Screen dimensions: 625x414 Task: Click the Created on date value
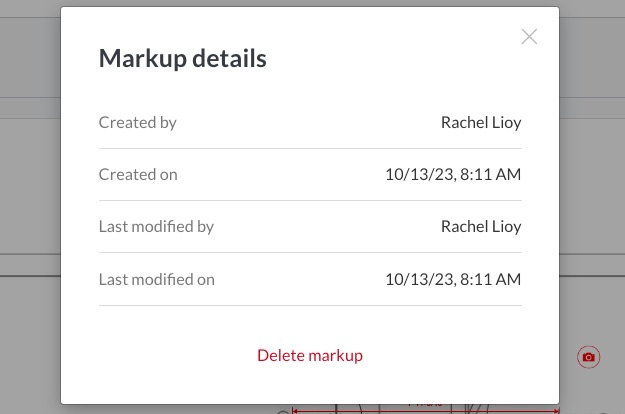click(x=453, y=174)
